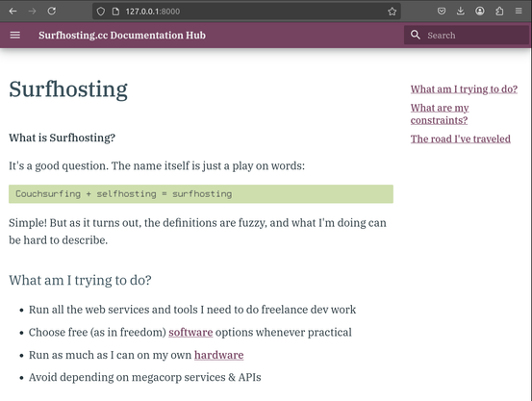Go back using browser back arrow
532x401 pixels.
tap(13, 12)
